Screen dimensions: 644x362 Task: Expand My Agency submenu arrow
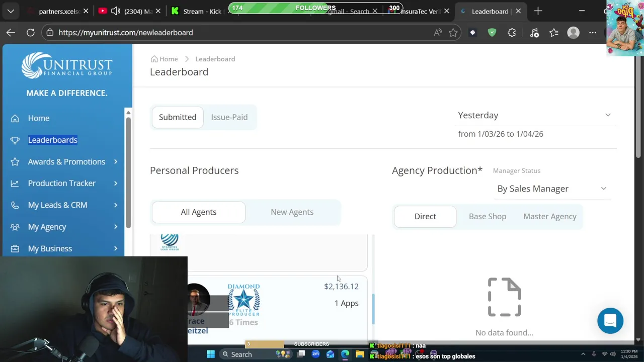(x=116, y=227)
